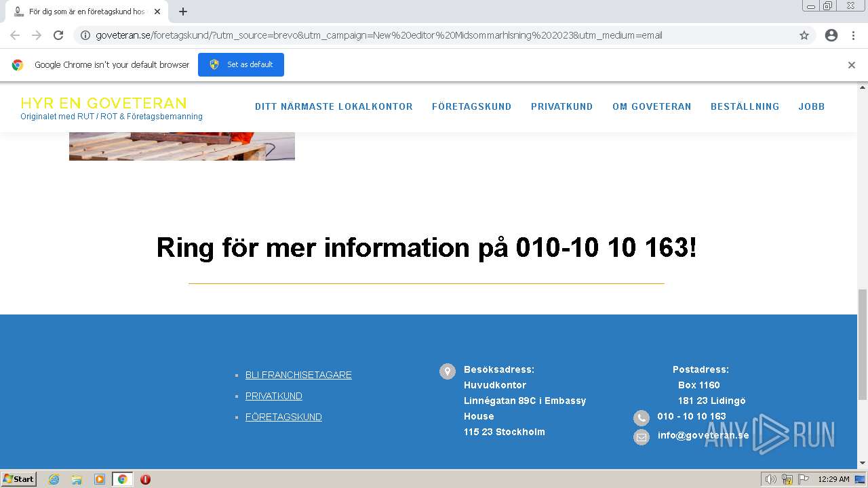Click the 'Postadress:' label
This screenshot has width=868, height=488.
[701, 369]
